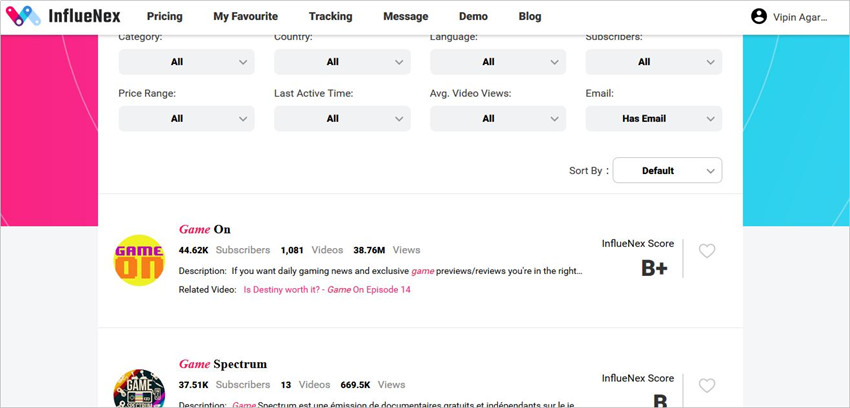Open the Demo menu item
This screenshot has width=850, height=408.
[x=473, y=16]
